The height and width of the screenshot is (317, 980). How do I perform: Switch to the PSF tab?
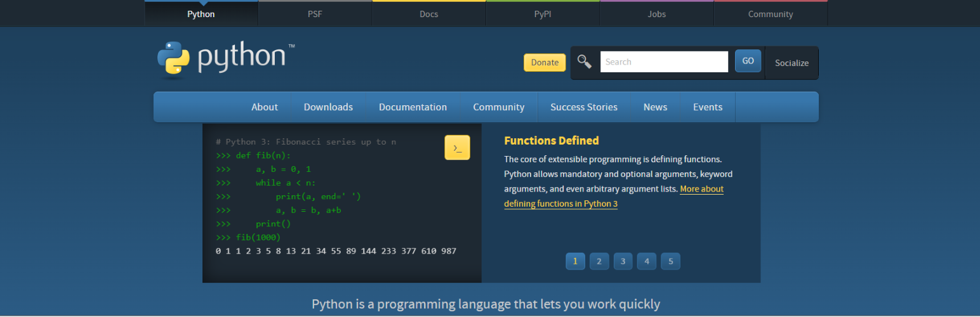[315, 13]
